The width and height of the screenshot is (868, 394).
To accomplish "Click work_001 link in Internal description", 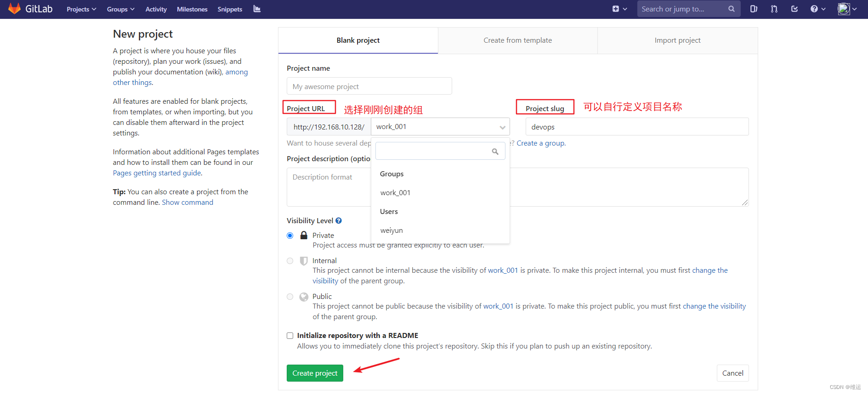I will pyautogui.click(x=503, y=270).
